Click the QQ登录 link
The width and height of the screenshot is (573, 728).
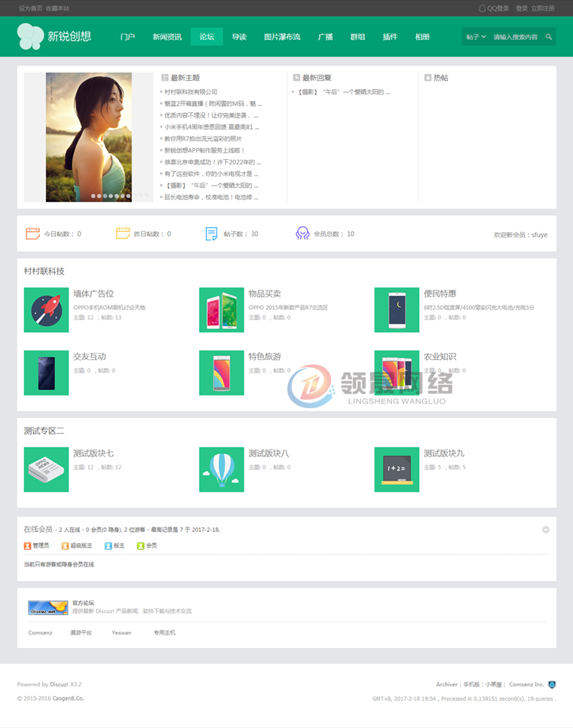tap(494, 8)
